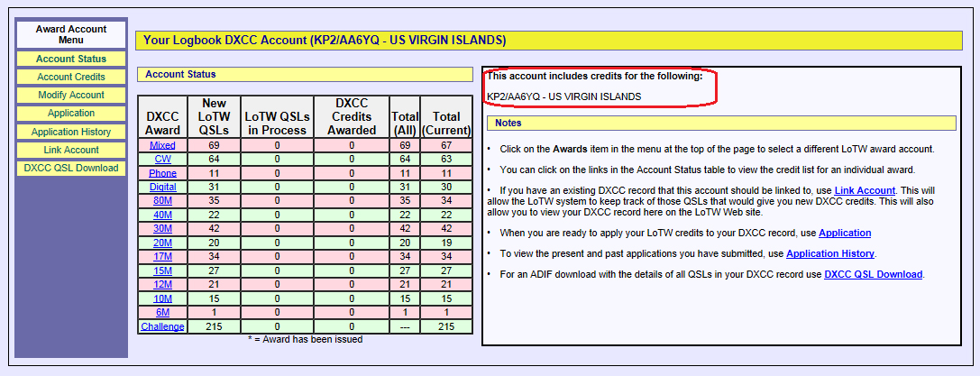Open Account Status in the sidebar menu
Image resolution: width=980 pixels, height=376 pixels.
point(71,59)
